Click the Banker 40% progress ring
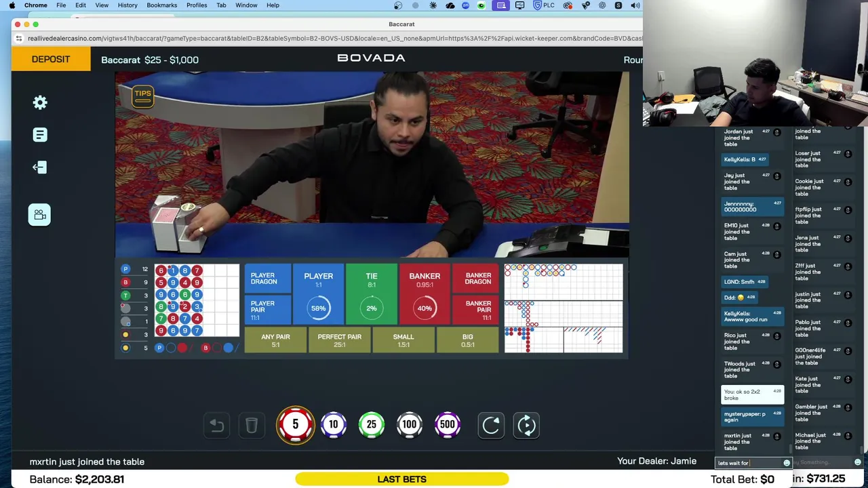Screen dimensions: 868x488 [x=425, y=308]
